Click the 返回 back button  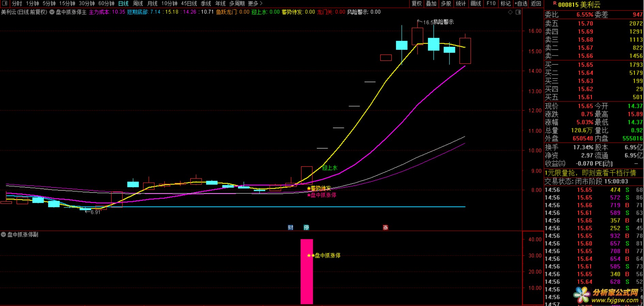[x=536, y=3]
